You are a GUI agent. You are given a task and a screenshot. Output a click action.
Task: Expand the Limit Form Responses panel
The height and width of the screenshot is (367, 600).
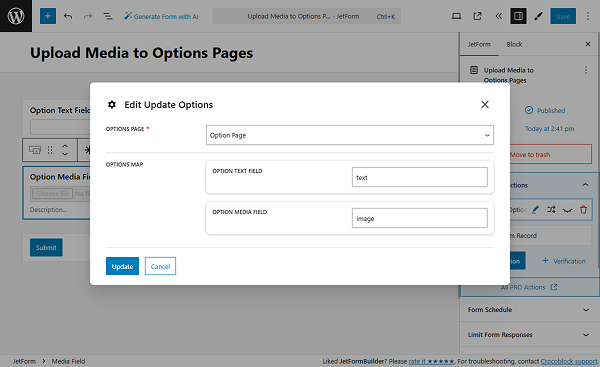529,334
